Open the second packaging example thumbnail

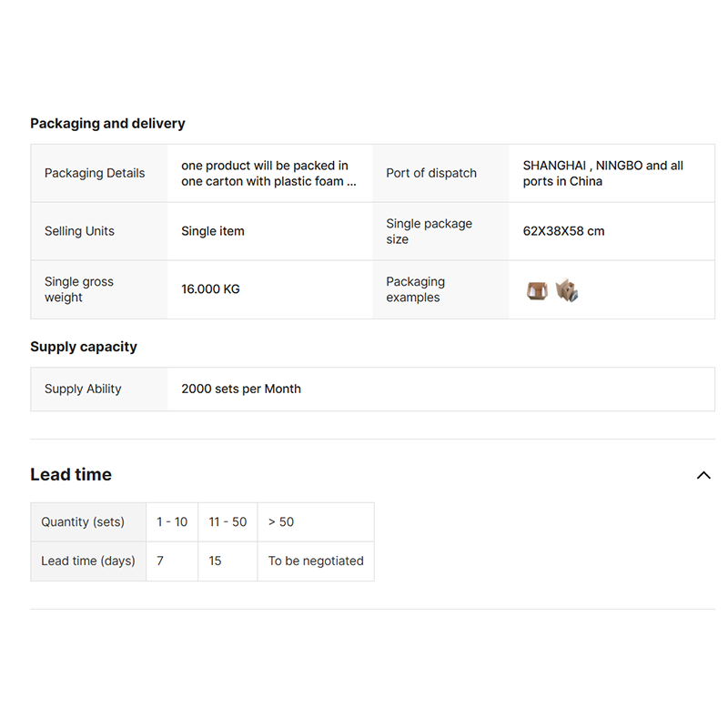(567, 290)
